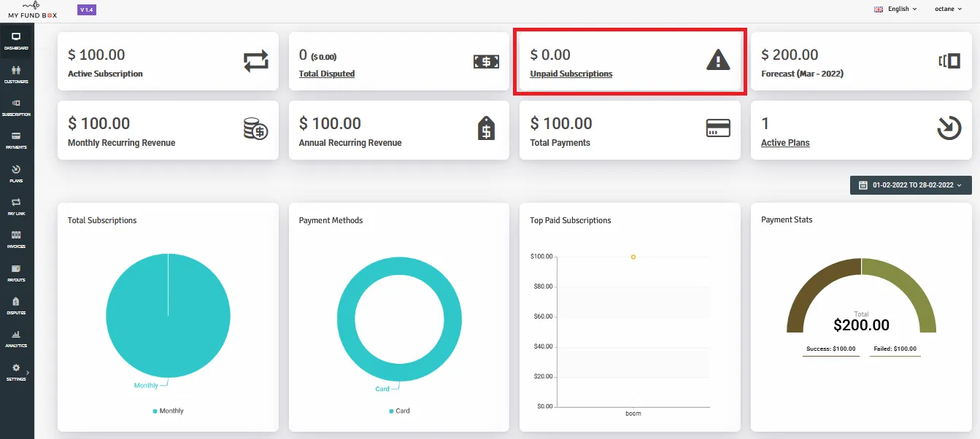Toggle the Monthly legend in Total Subscriptions

168,411
